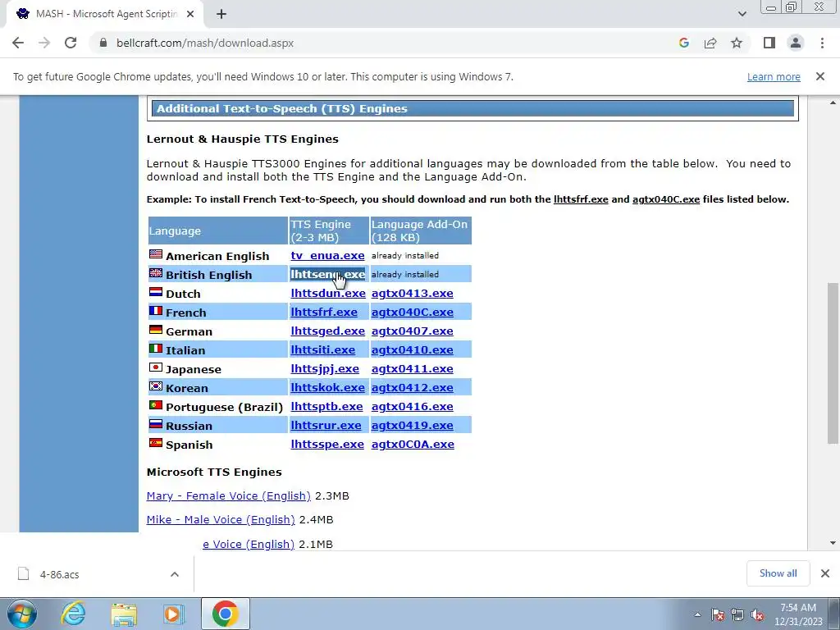Open a new tab with the plus button
This screenshot has width=840, height=630.
click(x=221, y=15)
